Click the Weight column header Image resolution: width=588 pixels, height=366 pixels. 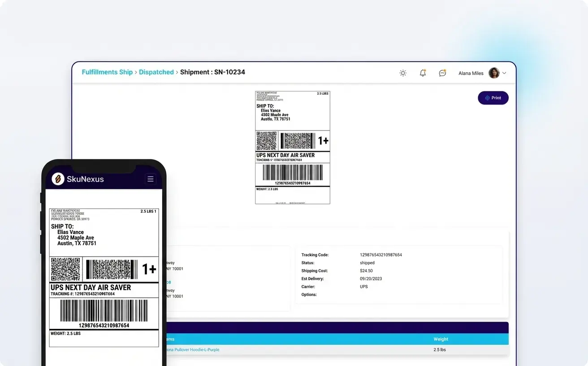click(x=441, y=339)
